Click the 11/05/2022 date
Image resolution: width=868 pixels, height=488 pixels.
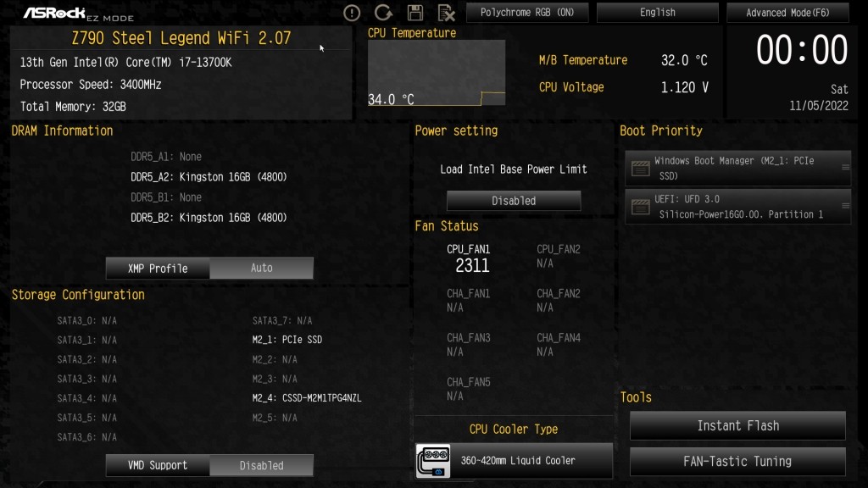pyautogui.click(x=819, y=106)
